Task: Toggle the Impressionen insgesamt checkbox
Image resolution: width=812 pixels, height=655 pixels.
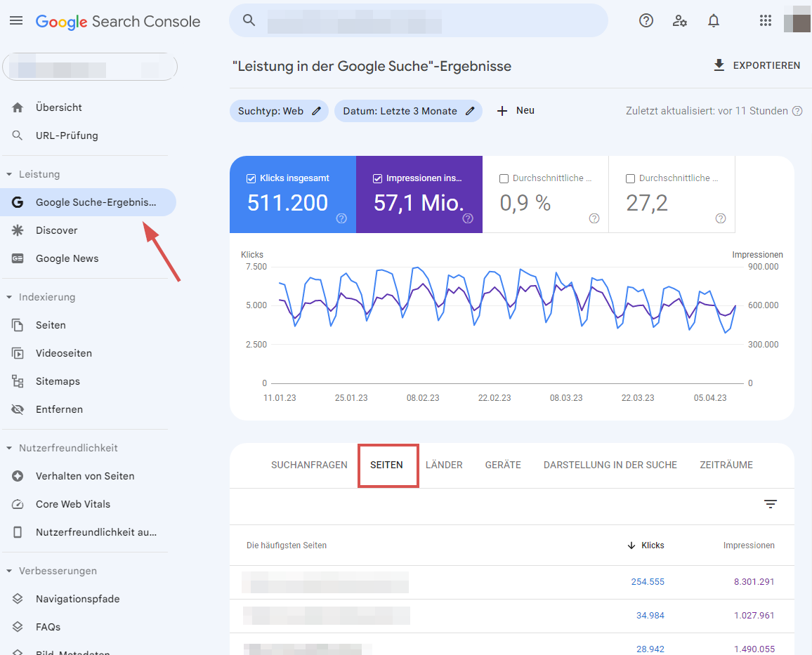Action: click(377, 178)
